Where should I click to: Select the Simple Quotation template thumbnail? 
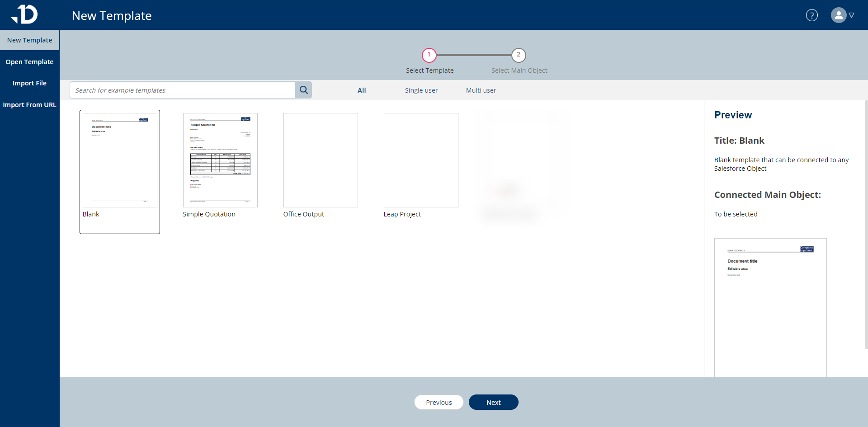pyautogui.click(x=220, y=160)
